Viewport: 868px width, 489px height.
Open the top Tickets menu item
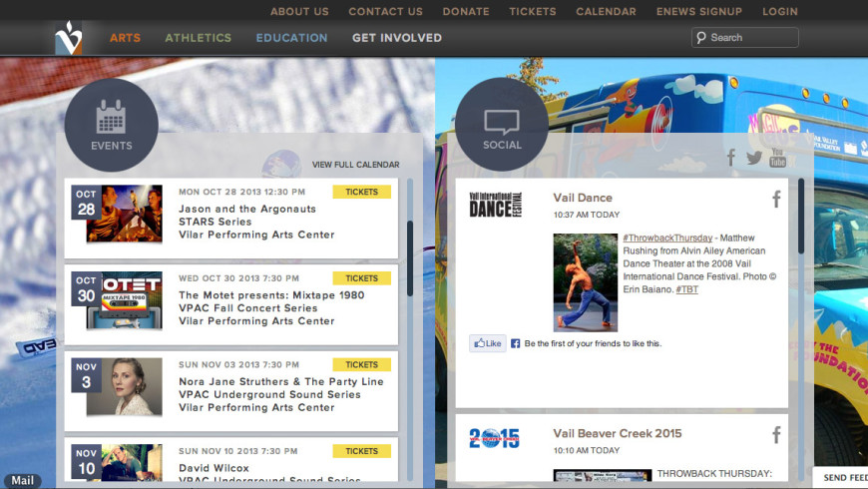(533, 12)
